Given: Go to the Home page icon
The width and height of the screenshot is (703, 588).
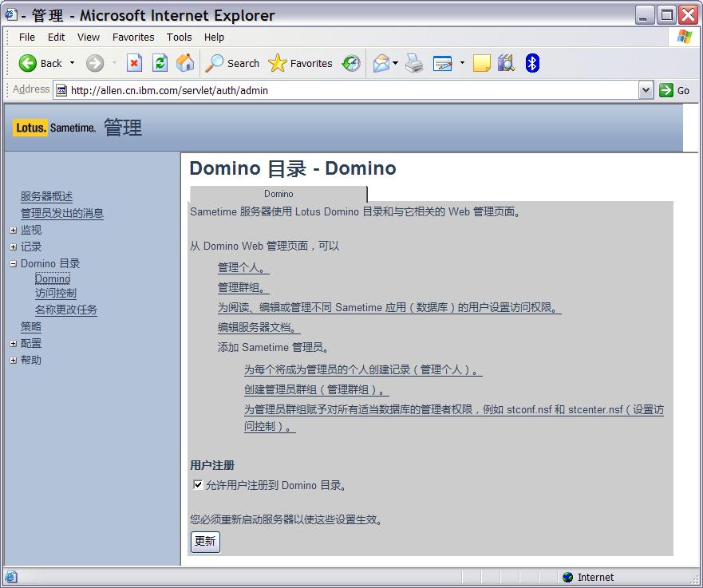Looking at the screenshot, I should (184, 63).
